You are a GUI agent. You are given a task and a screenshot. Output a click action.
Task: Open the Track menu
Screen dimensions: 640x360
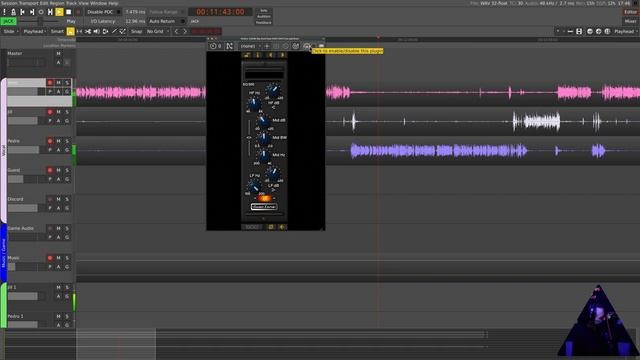tap(71, 3)
